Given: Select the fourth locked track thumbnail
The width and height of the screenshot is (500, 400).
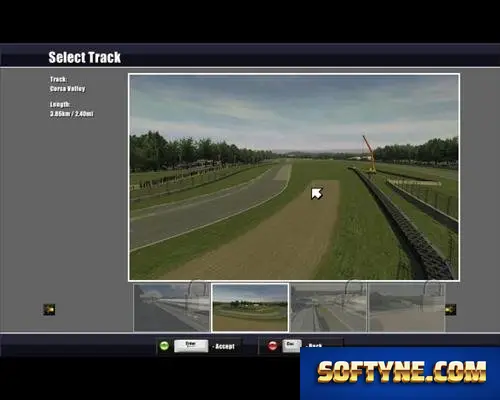Looking at the screenshot, I should (407, 308).
